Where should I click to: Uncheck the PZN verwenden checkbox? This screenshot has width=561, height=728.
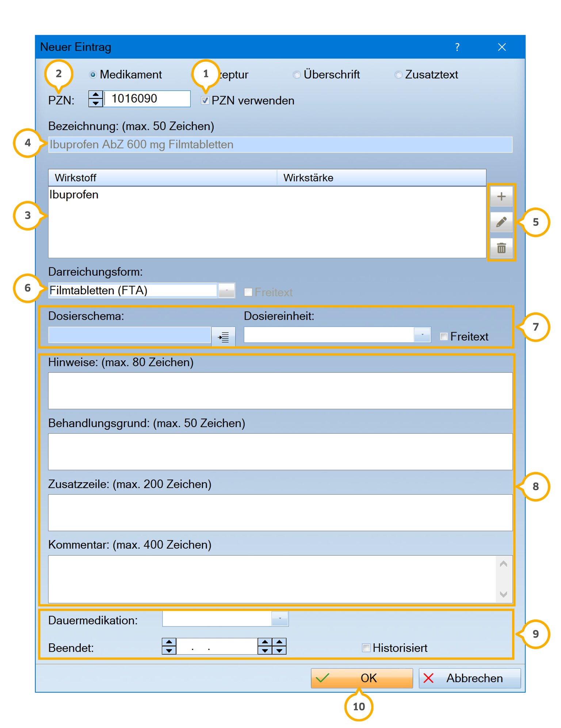coord(205,100)
